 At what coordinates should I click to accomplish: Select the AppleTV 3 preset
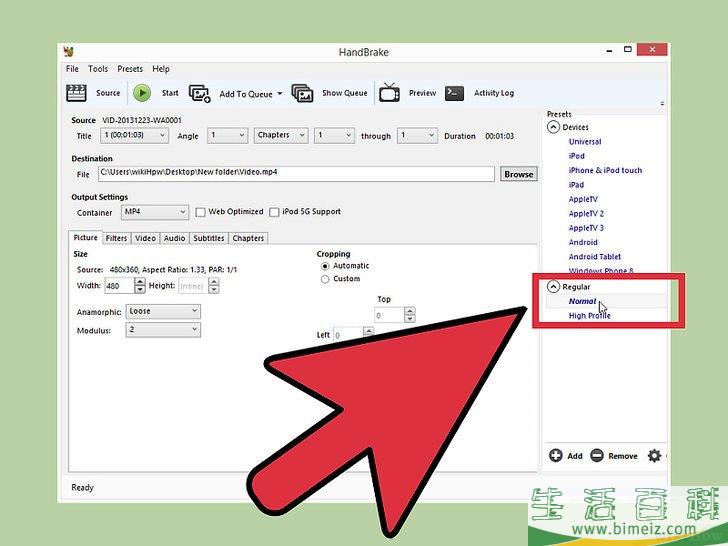(586, 228)
